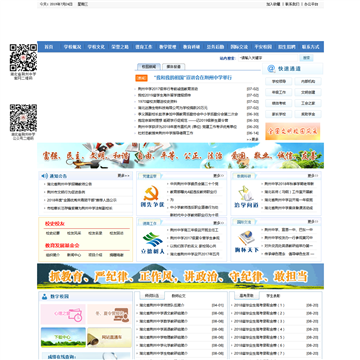Screen dimensions: 360x360
Task: Open the 学校文化 navigation menu item
Action: tap(96, 47)
